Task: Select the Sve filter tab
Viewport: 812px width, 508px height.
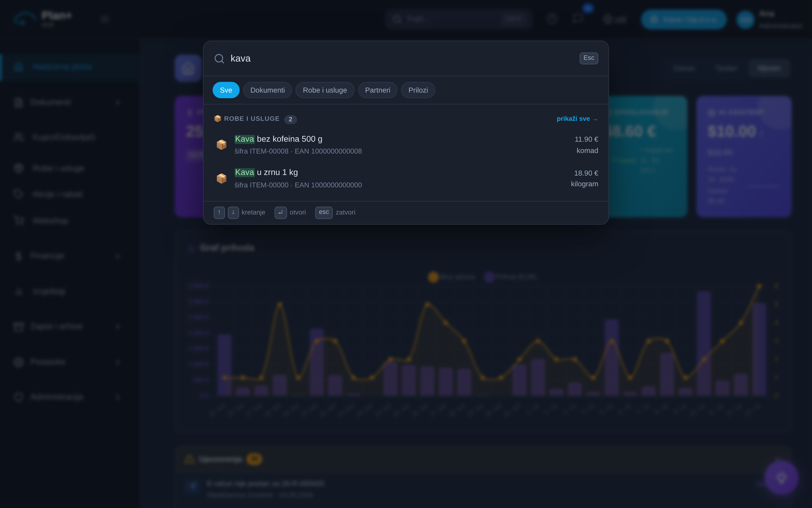Action: click(226, 90)
